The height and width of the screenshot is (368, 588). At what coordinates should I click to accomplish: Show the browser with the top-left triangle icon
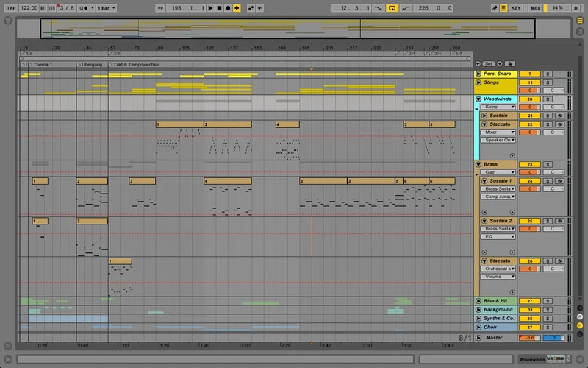click(8, 21)
